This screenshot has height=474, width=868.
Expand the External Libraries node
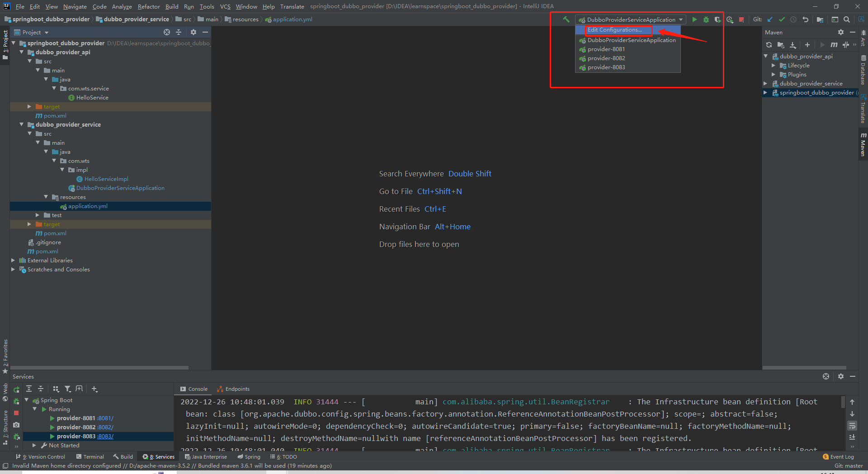pos(13,260)
